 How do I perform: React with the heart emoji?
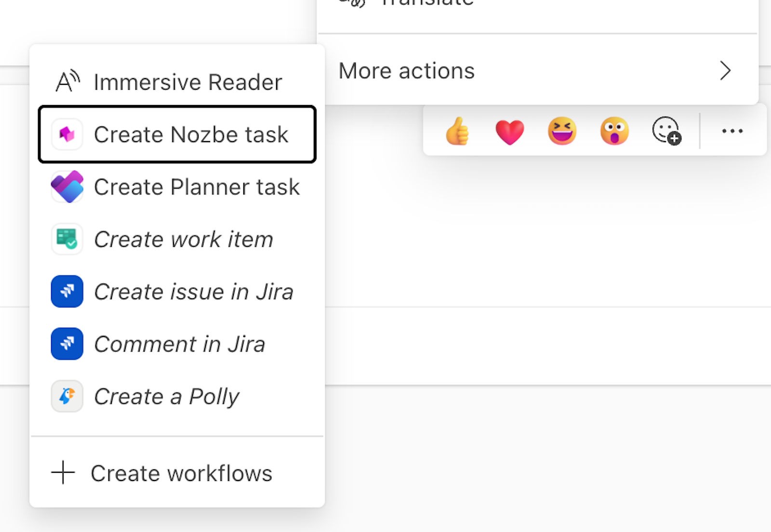pos(509,130)
